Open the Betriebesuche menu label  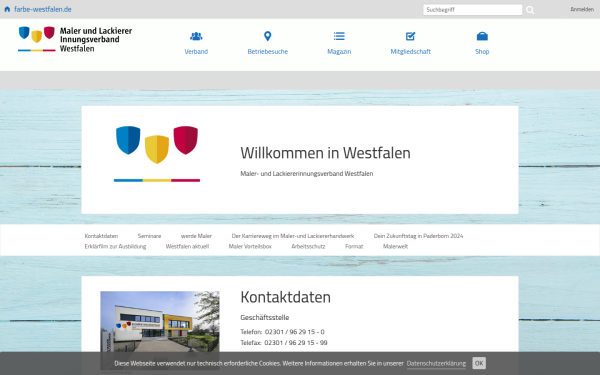[x=267, y=51]
